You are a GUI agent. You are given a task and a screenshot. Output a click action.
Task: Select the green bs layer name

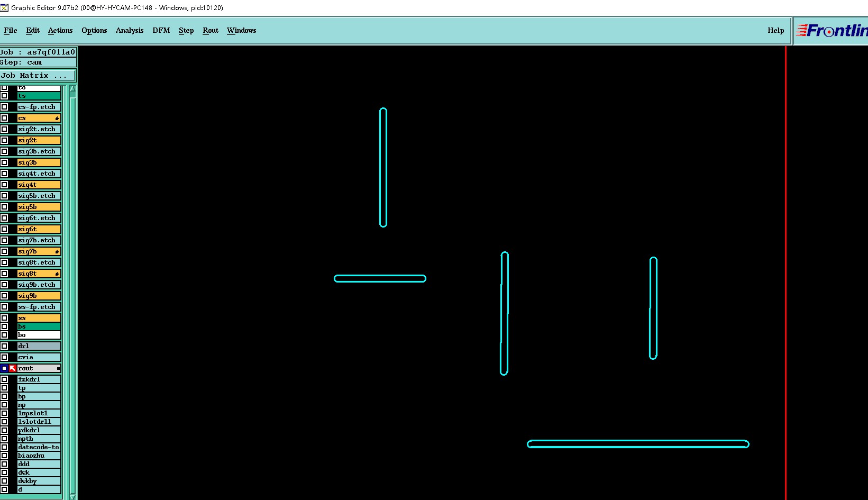point(39,326)
